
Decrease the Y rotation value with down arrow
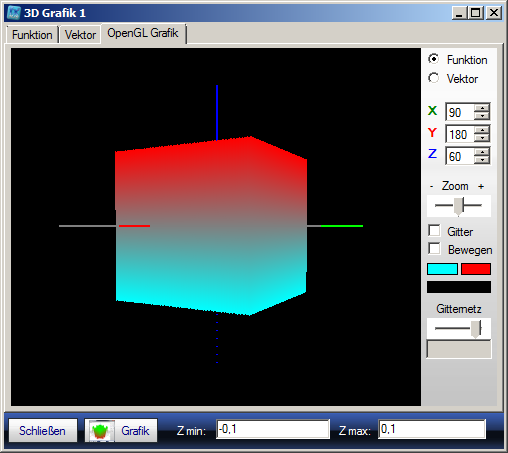(482, 138)
